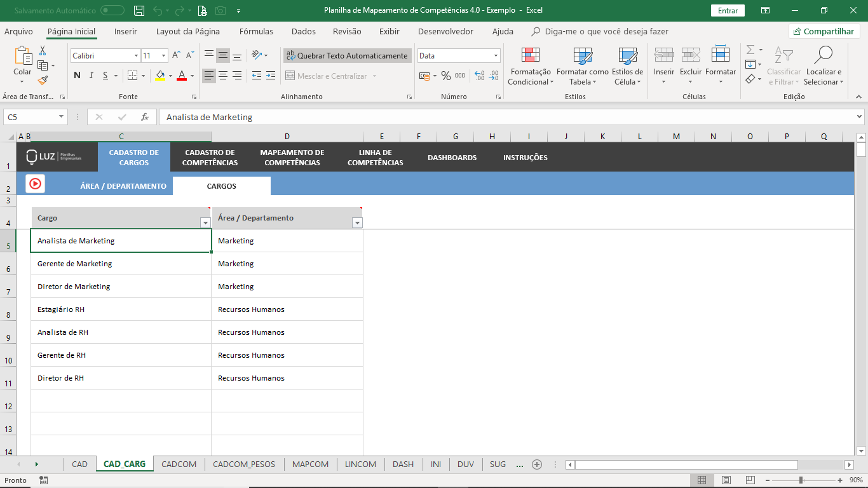Click the red play video icon

[x=35, y=184]
